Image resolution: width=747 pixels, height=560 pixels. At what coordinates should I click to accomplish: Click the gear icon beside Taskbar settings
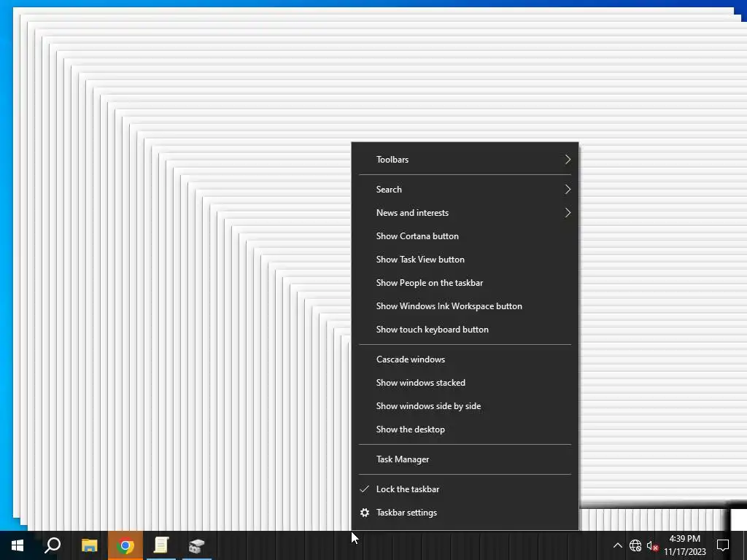point(365,513)
